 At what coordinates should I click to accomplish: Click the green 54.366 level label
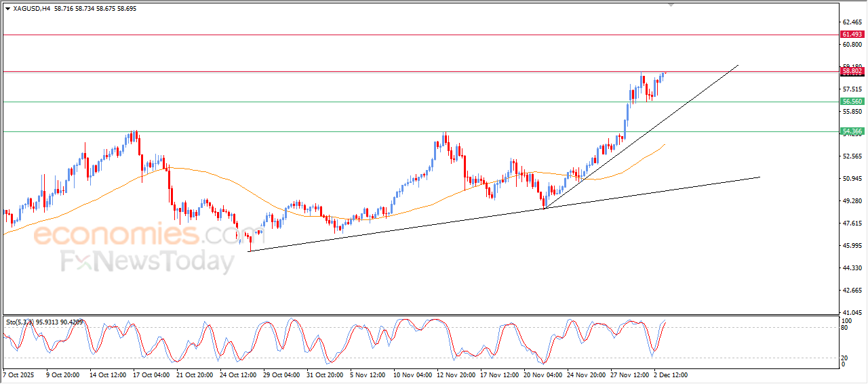click(852, 131)
